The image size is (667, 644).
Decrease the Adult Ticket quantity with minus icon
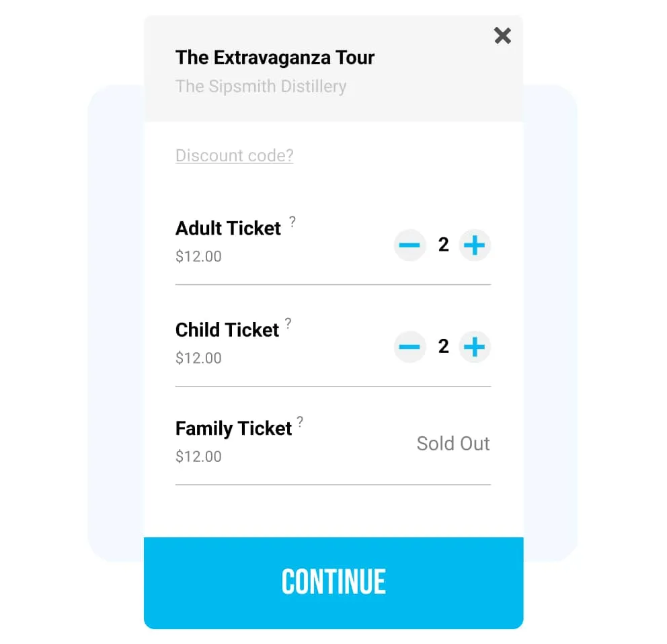[410, 245]
